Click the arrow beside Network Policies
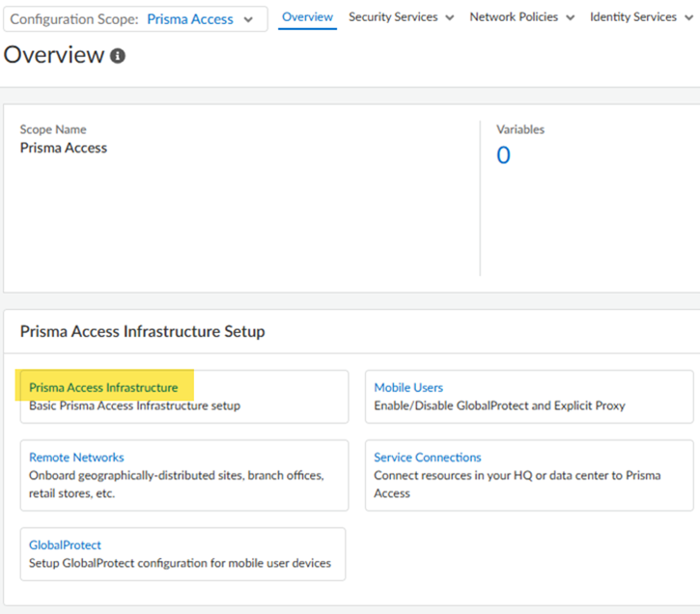Viewport: 700px width, 614px height. 570,18
